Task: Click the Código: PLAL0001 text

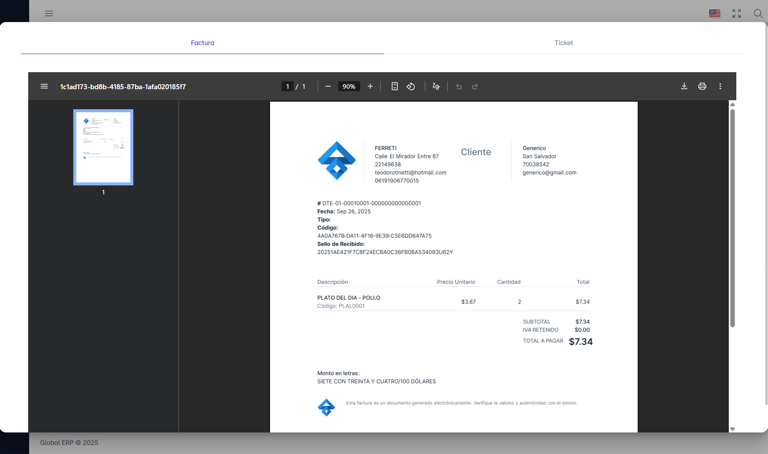Action: click(341, 306)
